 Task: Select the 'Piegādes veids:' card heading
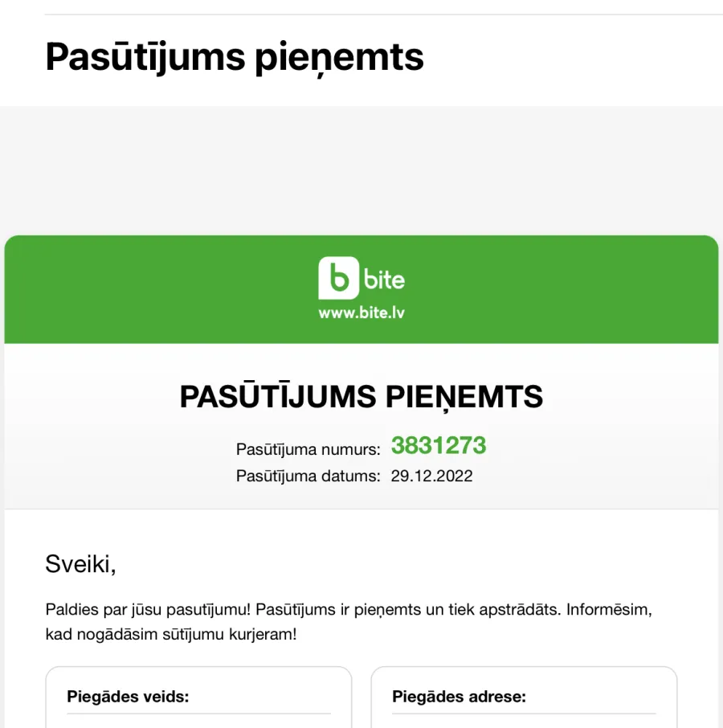(x=128, y=697)
